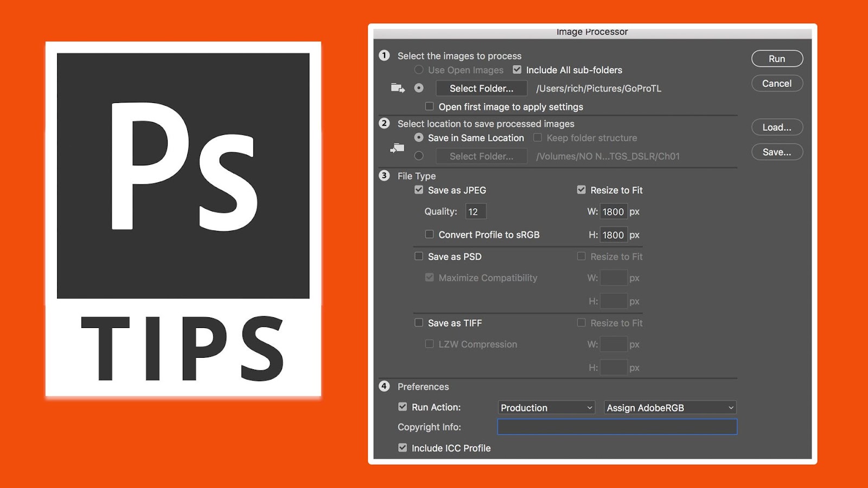868x488 pixels.
Task: Click the Image Processor title bar
Action: [592, 33]
